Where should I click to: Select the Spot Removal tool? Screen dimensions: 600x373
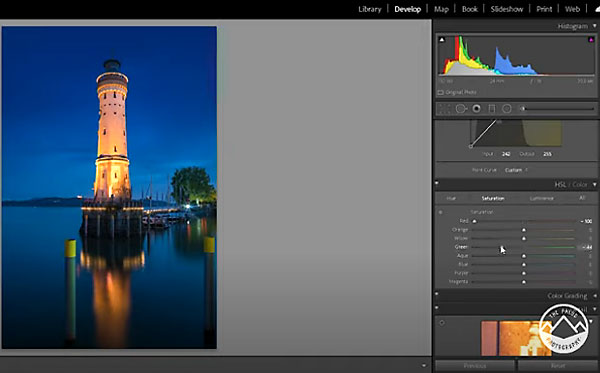pyautogui.click(x=461, y=109)
